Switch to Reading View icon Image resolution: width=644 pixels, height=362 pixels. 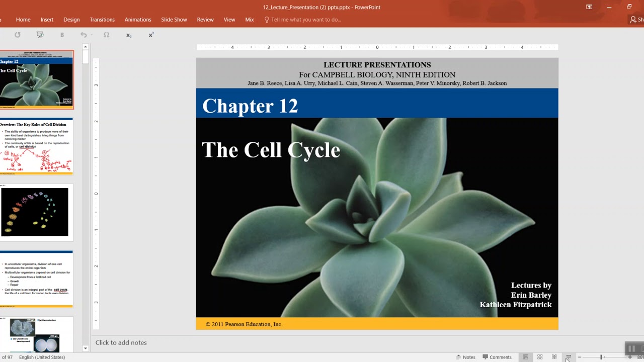[554, 357]
